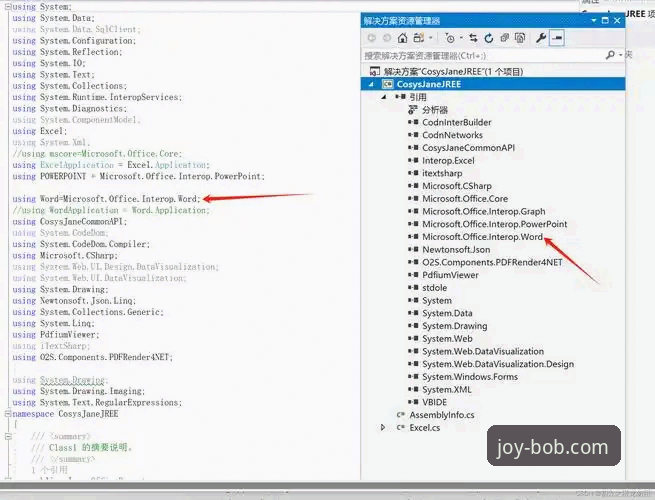
Task: Expand the Excel.cs file node
Action: [384, 427]
